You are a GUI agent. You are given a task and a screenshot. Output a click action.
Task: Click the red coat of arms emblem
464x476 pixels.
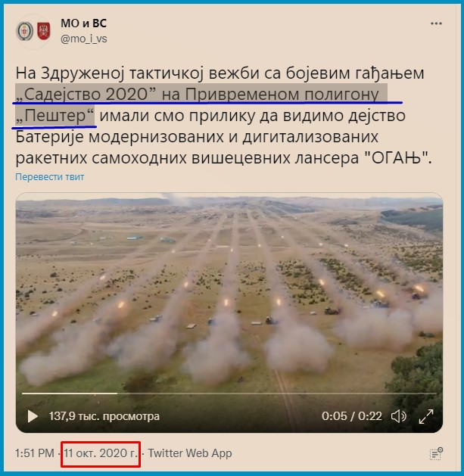click(x=44, y=31)
